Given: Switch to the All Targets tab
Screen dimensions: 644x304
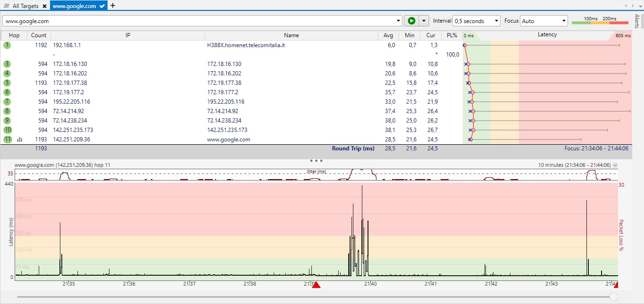Looking at the screenshot, I should tap(25, 6).
